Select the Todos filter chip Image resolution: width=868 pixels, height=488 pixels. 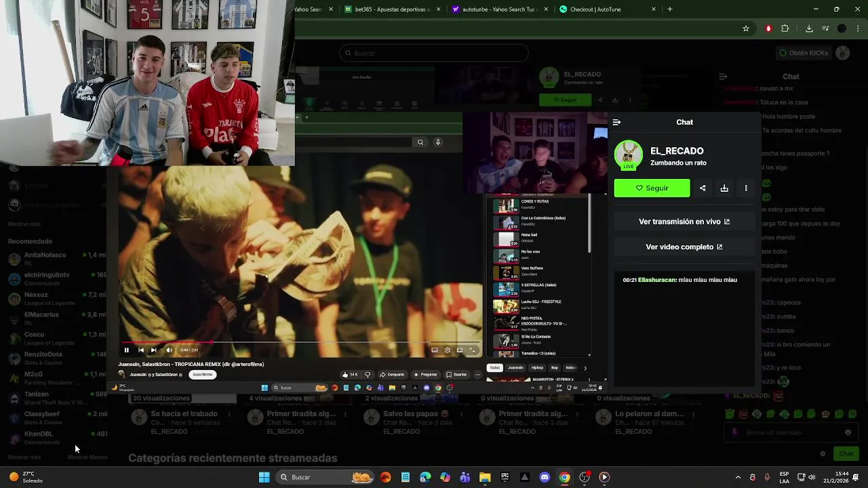pos(495,368)
